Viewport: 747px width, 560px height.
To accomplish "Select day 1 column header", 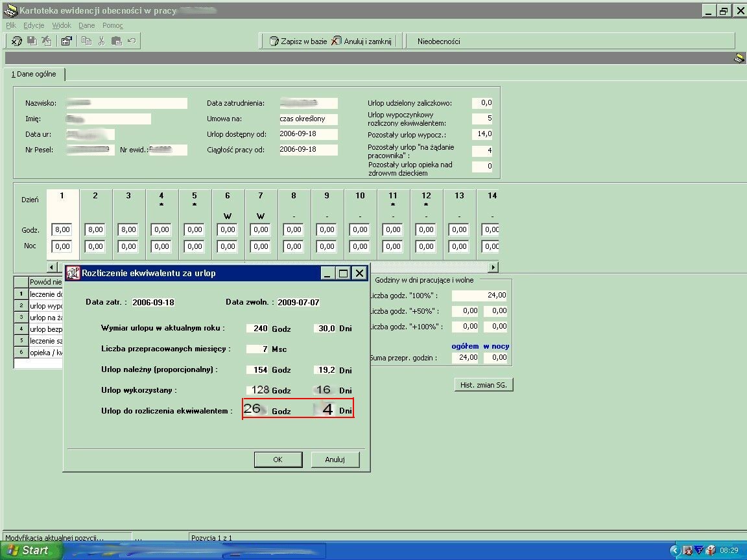I will coord(62,196).
